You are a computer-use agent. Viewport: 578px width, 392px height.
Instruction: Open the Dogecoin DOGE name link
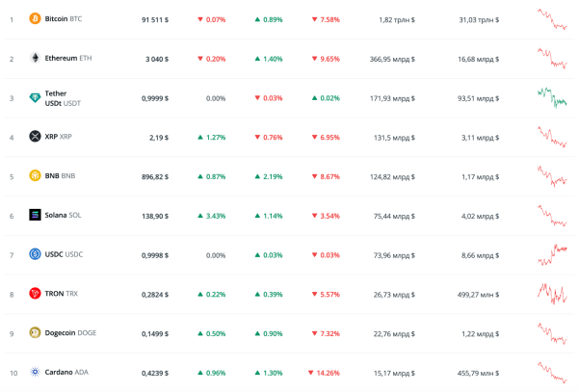(x=69, y=333)
